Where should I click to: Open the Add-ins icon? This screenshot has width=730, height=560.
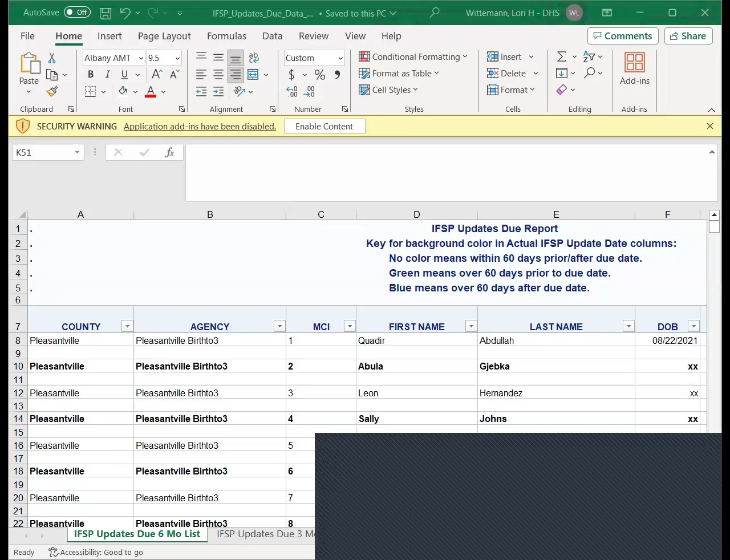click(x=634, y=68)
